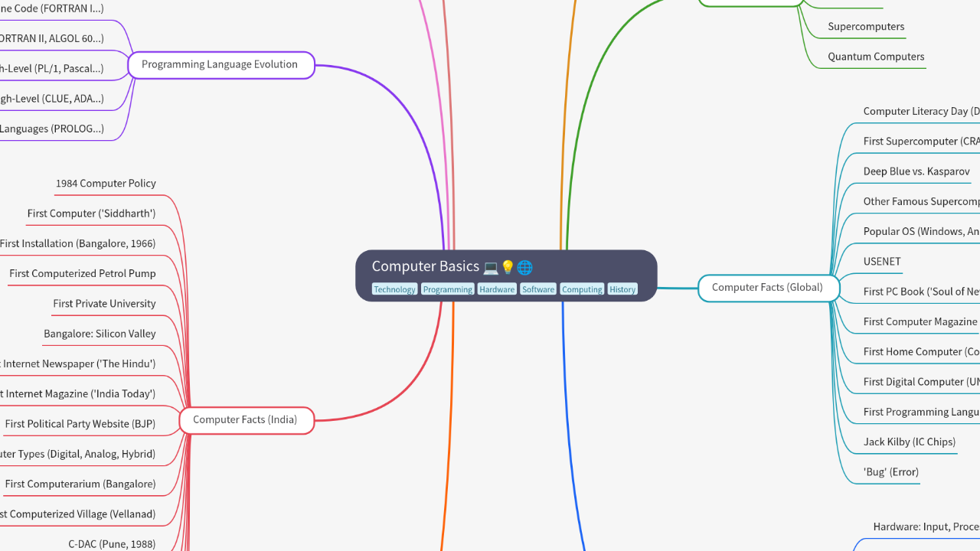
Task: Click the Supercomputers leaf
Action: pos(866,27)
